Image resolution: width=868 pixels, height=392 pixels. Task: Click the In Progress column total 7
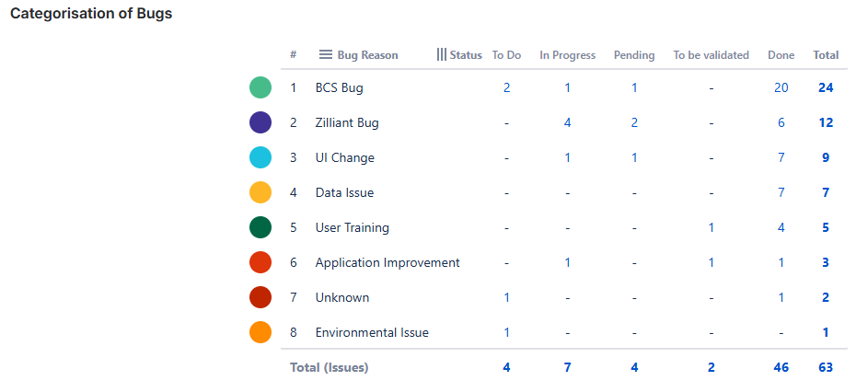567,368
